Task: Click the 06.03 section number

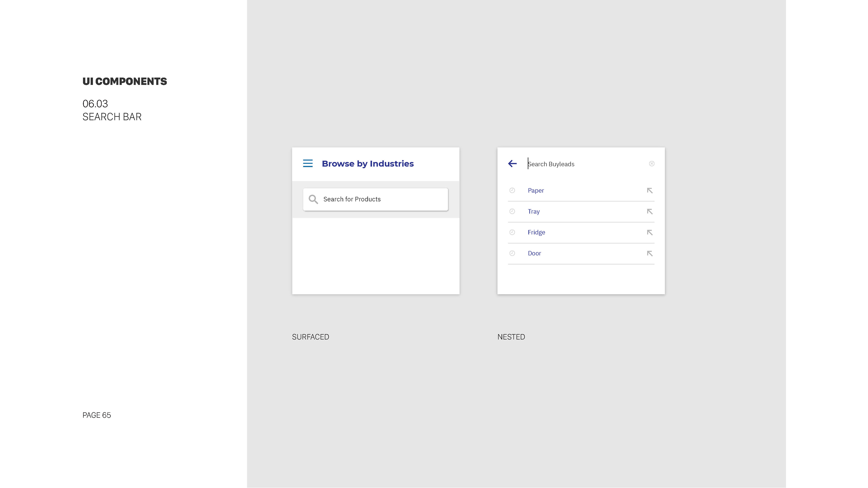Action: 95,104
